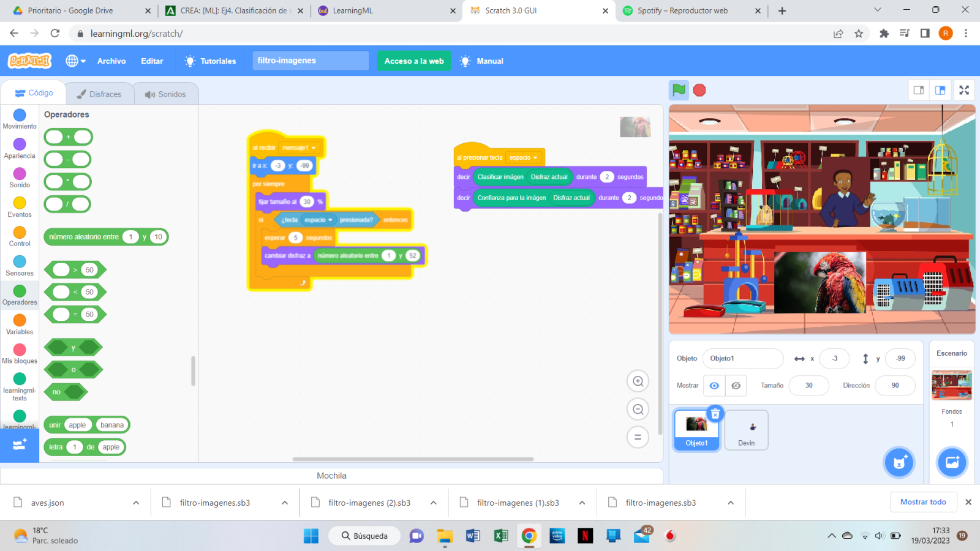Open the espacio key dropdown in hat block
980x551 pixels.
pos(524,157)
